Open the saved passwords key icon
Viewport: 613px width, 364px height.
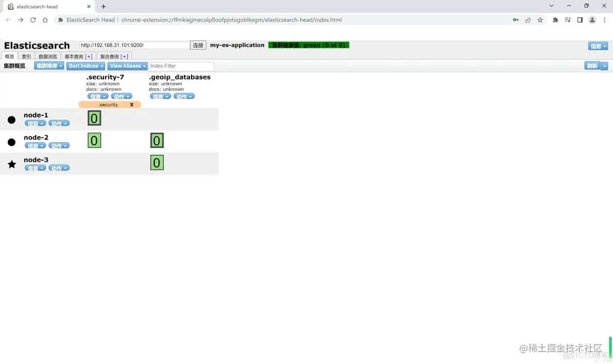coord(516,20)
